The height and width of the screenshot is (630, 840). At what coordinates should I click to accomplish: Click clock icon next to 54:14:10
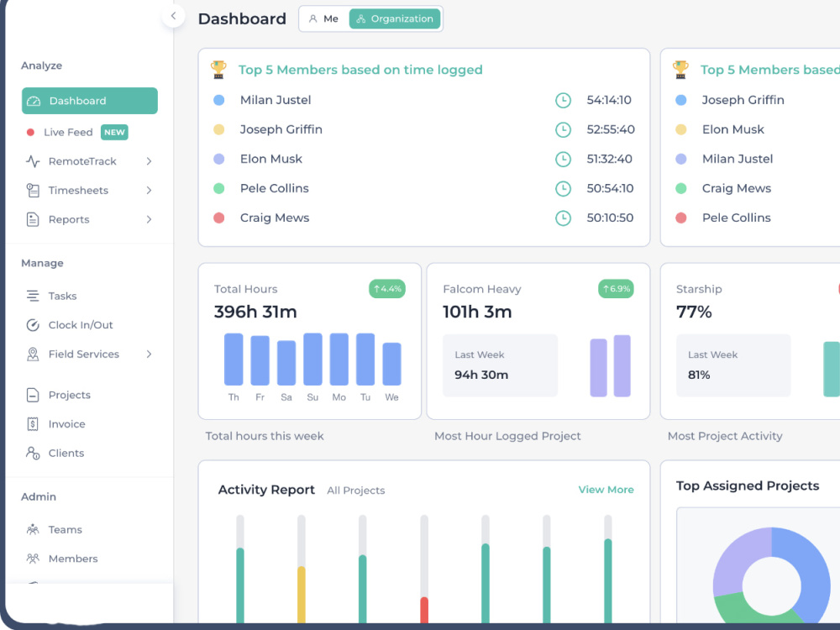pyautogui.click(x=563, y=100)
